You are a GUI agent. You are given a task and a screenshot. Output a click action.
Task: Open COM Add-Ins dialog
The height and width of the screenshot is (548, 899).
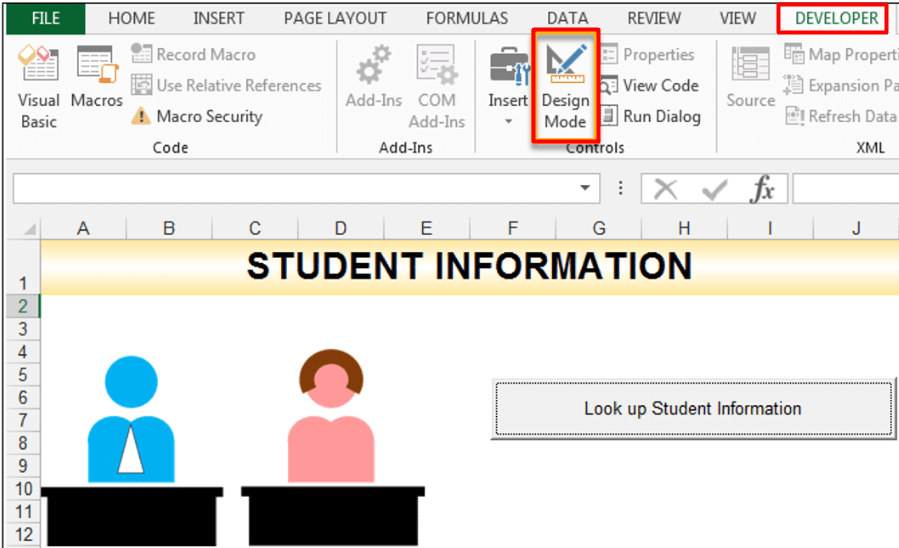click(437, 88)
